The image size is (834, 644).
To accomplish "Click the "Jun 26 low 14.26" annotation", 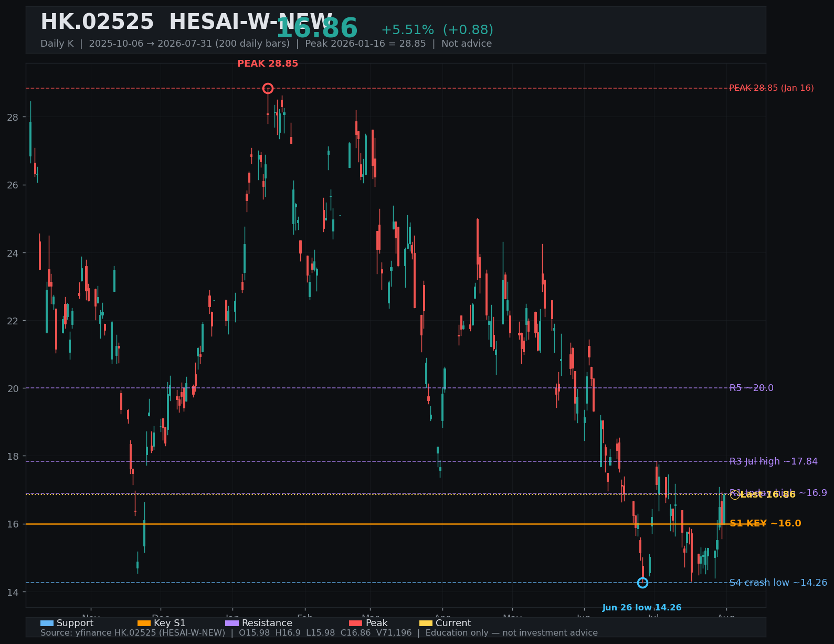I will click(642, 608).
